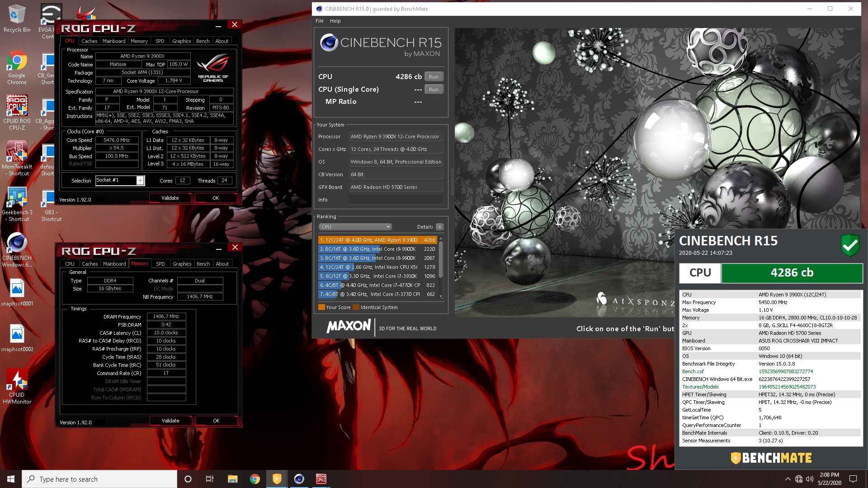Screen dimensions: 868x488
Task: Open Memory tab in top CPU-Z window
Action: (139, 41)
